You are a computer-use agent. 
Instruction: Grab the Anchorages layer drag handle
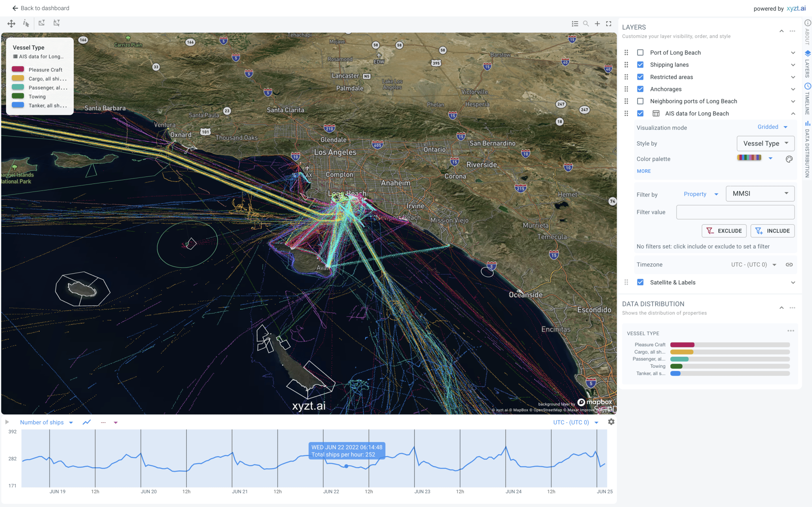pos(626,89)
